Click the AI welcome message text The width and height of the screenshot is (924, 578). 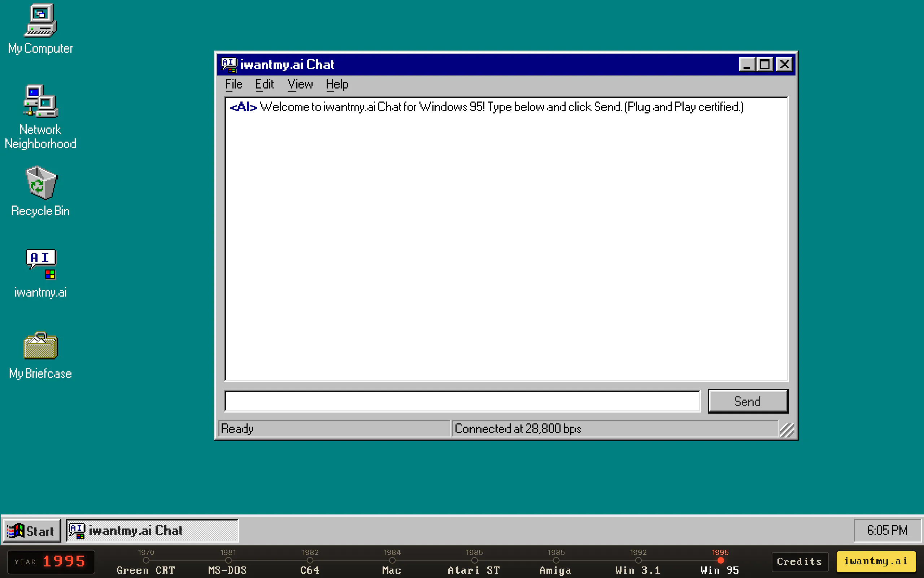coord(487,107)
